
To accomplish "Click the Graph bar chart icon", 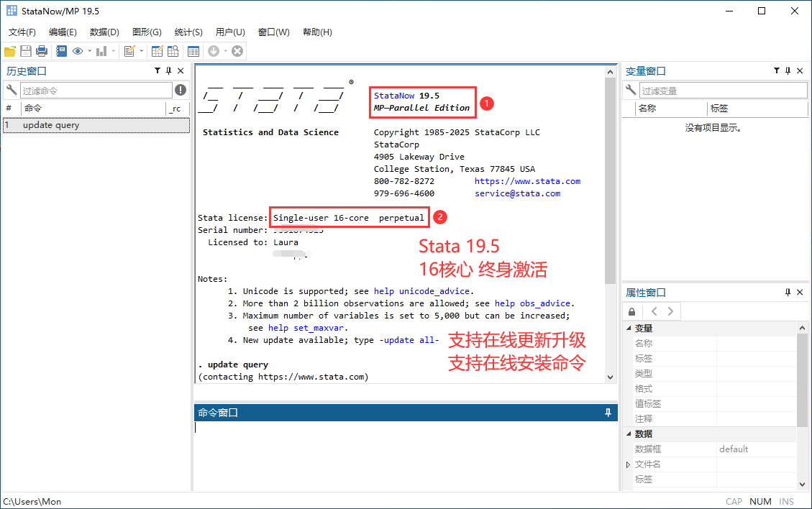I will click(101, 51).
